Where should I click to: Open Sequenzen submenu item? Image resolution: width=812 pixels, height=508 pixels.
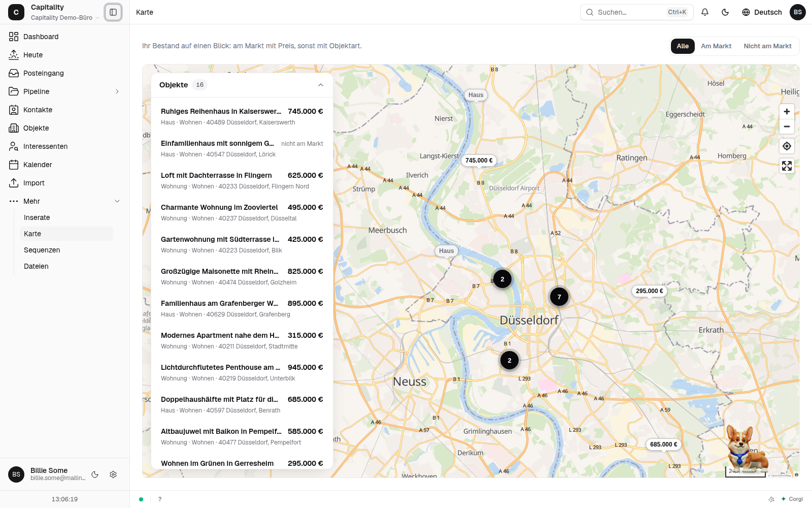pos(66,250)
